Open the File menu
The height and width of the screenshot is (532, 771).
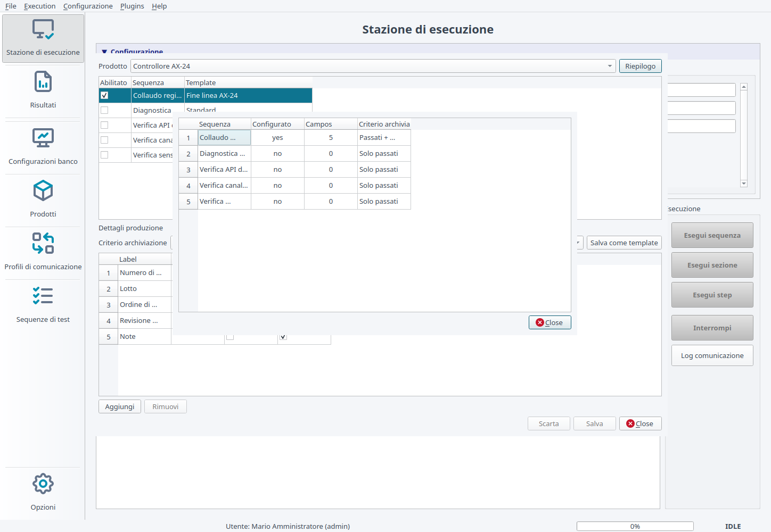click(11, 6)
